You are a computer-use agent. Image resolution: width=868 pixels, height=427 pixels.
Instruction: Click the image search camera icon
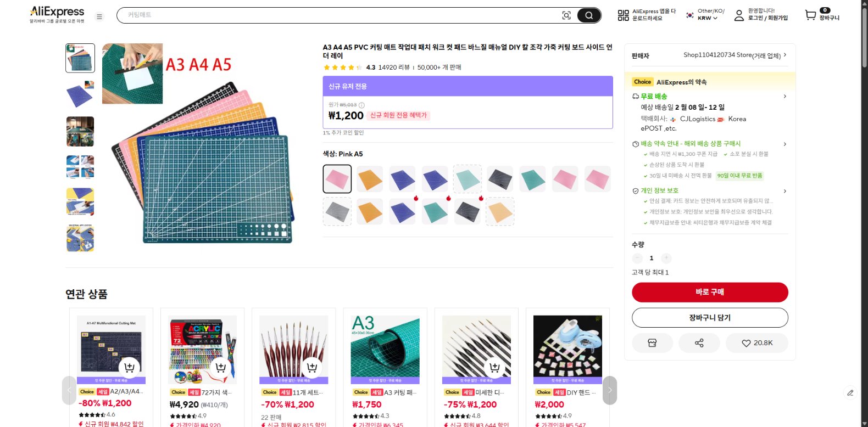pyautogui.click(x=566, y=15)
